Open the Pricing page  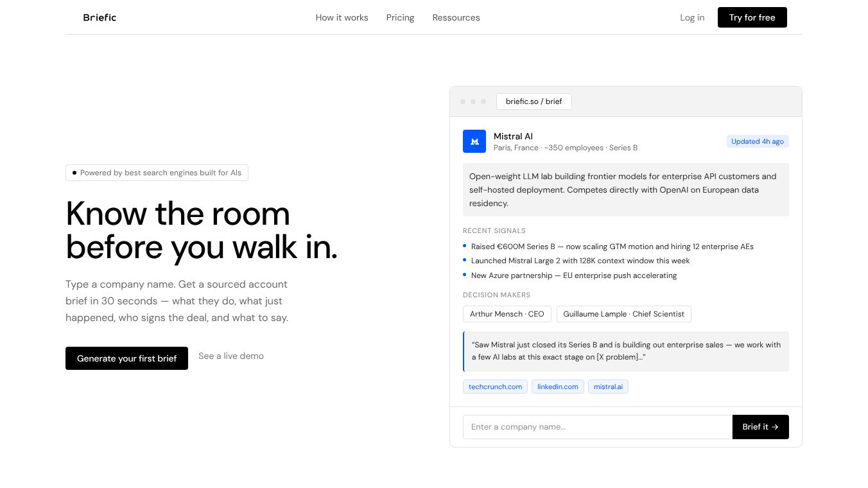400,17
